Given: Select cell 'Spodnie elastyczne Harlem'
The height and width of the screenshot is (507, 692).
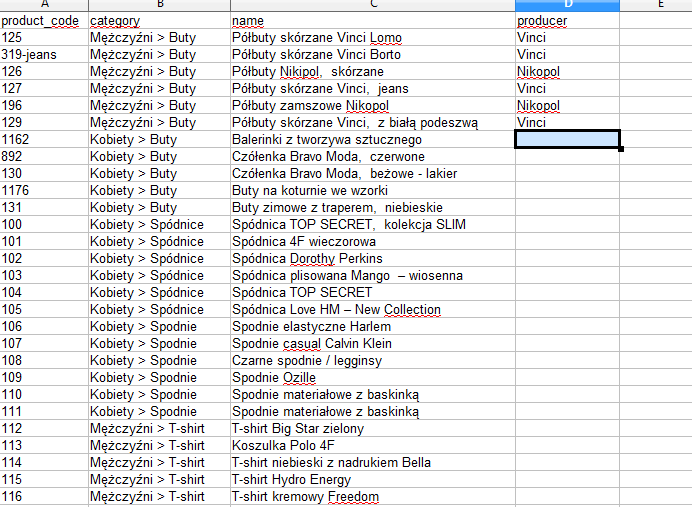Looking at the screenshot, I should [x=372, y=327].
